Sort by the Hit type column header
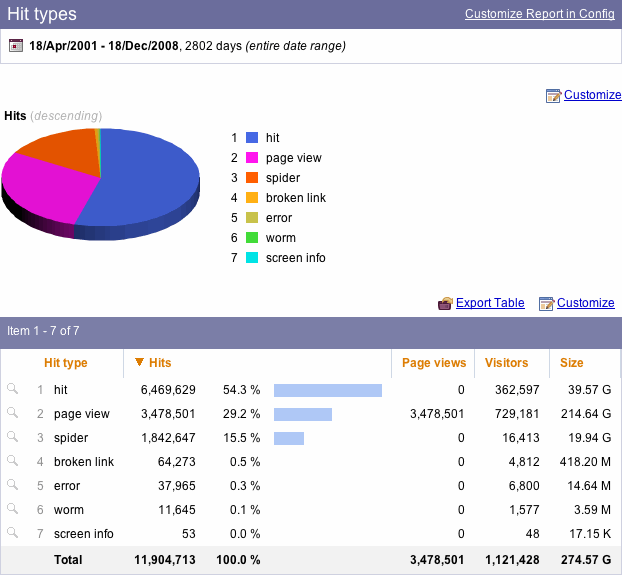Screen dimensions: 622x575 66,363
